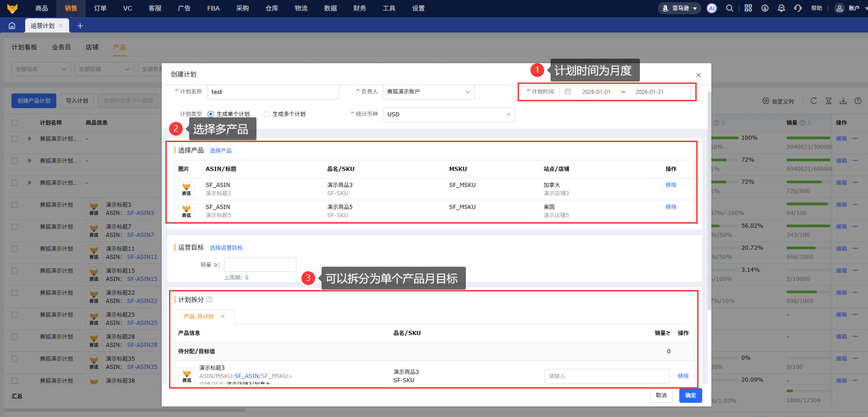This screenshot has width=868, height=417.
Task: Open the notification bell icon
Action: [781, 8]
